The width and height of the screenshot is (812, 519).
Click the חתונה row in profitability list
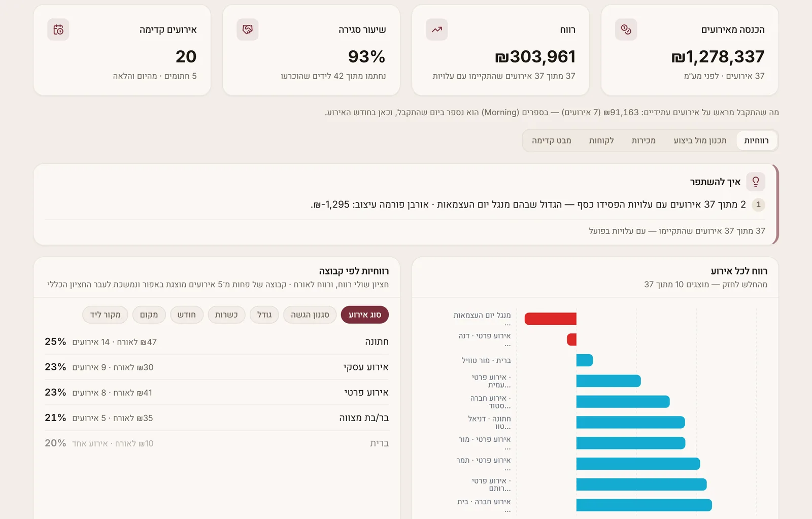(x=217, y=342)
